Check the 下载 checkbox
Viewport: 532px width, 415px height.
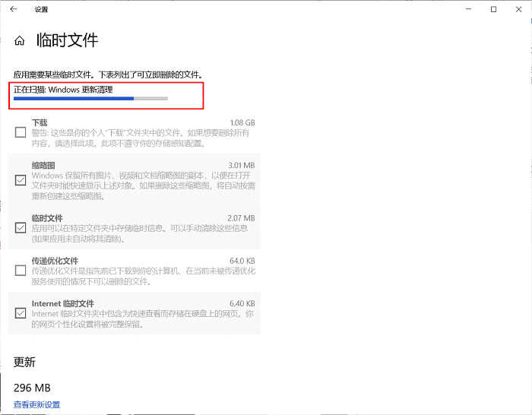[x=21, y=133]
